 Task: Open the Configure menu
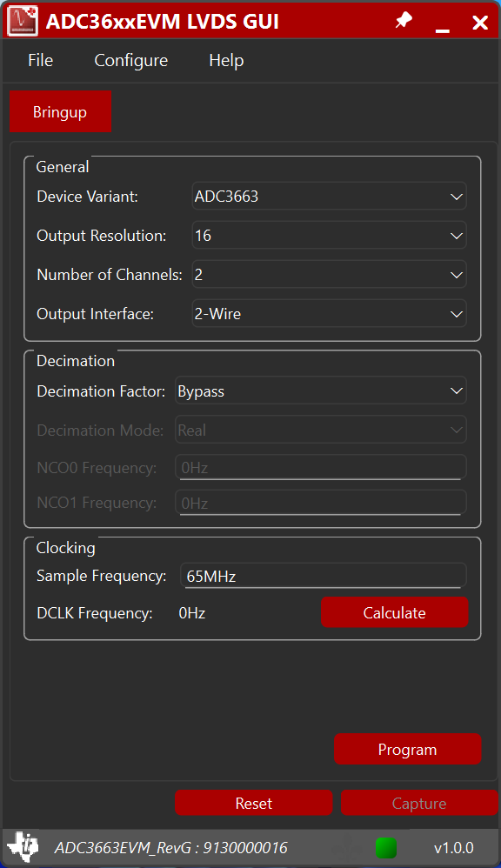point(130,60)
